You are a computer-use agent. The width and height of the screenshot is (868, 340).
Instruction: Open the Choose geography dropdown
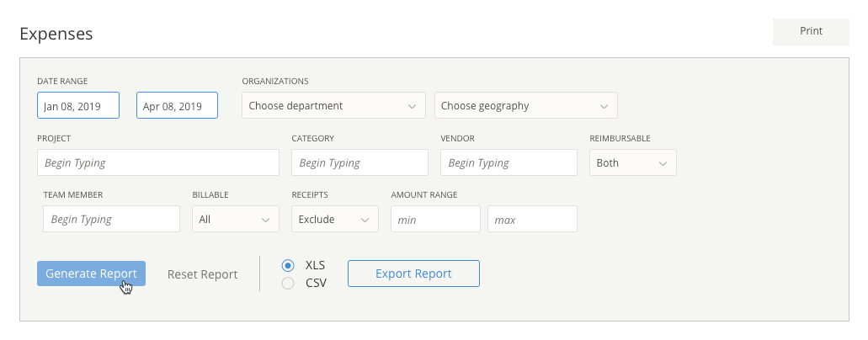(526, 105)
